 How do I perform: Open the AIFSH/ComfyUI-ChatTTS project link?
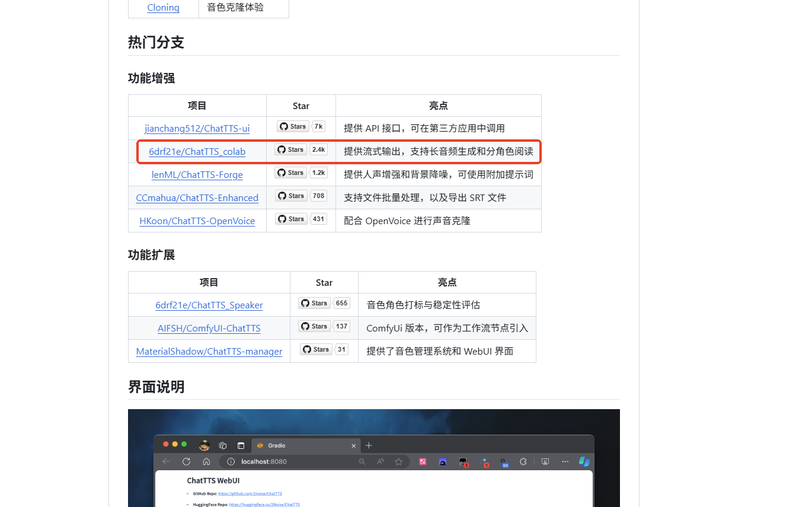209,328
